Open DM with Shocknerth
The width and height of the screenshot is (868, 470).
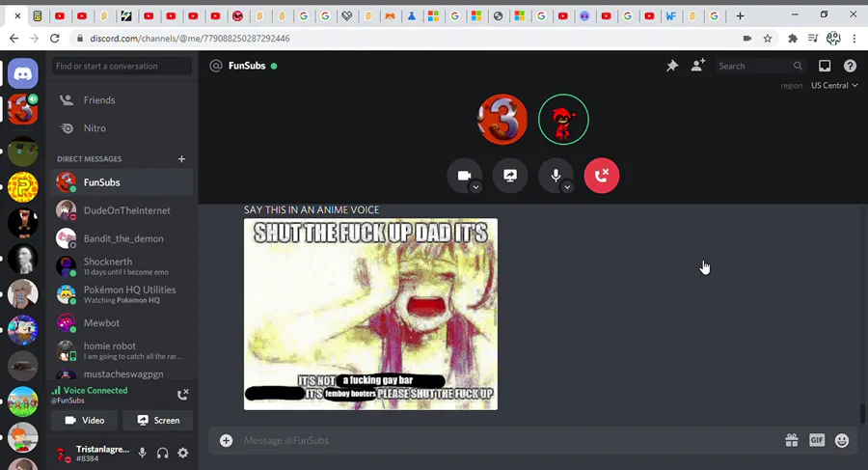(x=122, y=266)
